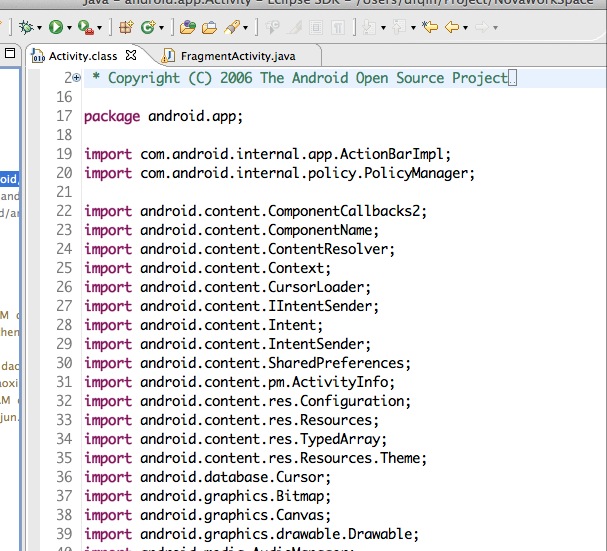Switch to the Activity.class tab
Screen dimensions: 607x551
(82, 56)
